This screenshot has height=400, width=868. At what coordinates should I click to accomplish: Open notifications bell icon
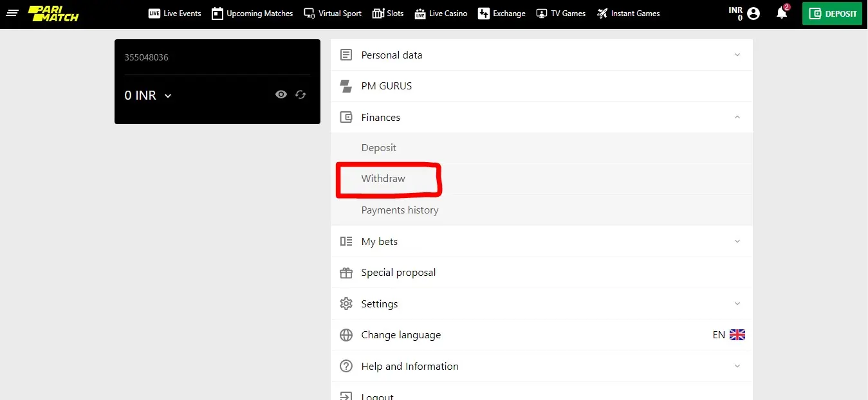[782, 13]
